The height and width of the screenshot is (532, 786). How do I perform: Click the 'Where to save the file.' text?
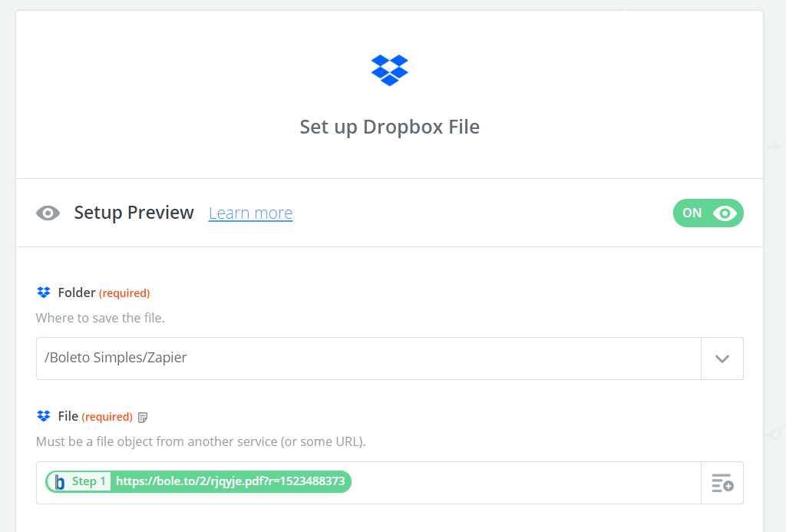pos(101,318)
